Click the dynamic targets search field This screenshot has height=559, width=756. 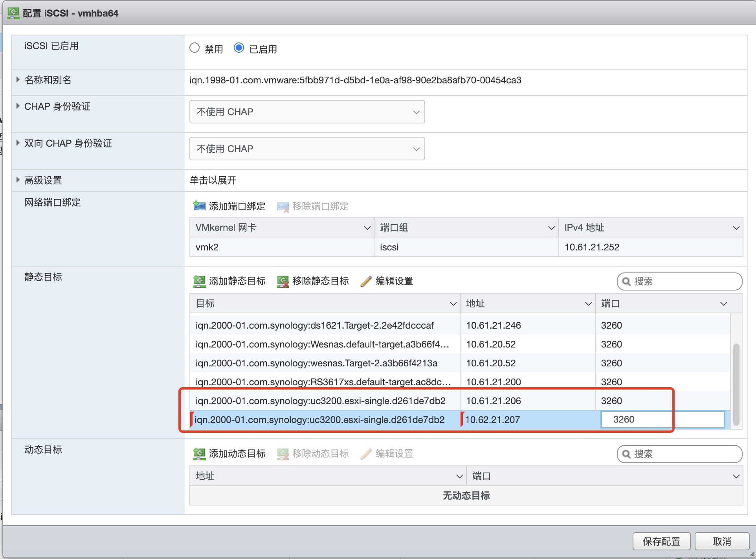click(679, 454)
